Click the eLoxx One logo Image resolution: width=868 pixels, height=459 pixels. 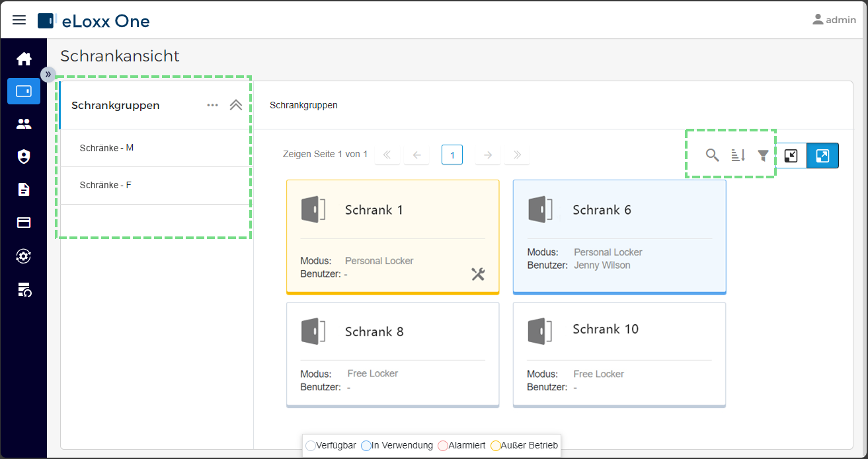[x=94, y=21]
